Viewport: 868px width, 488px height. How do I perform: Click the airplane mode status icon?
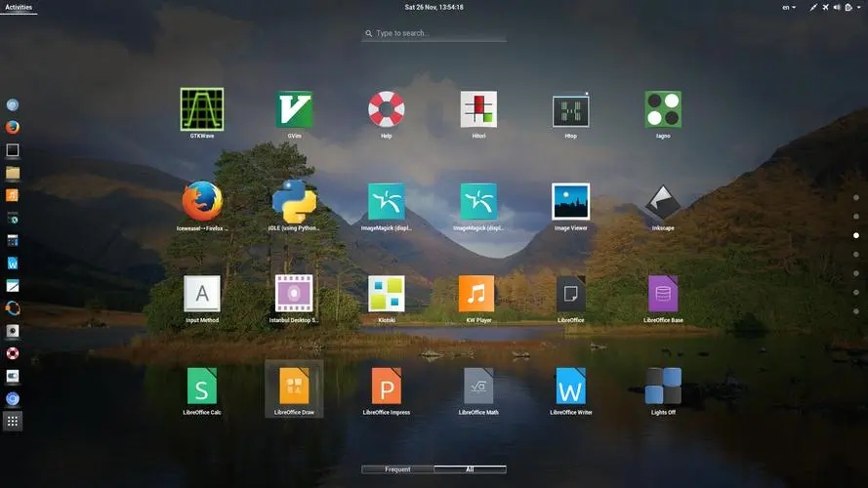(x=825, y=7)
